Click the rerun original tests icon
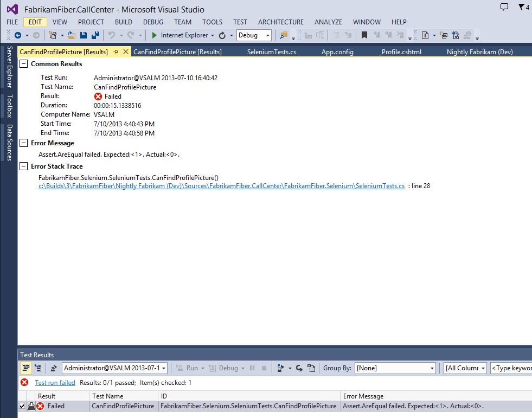Image resolution: width=532 pixels, height=418 pixels. (x=280, y=368)
